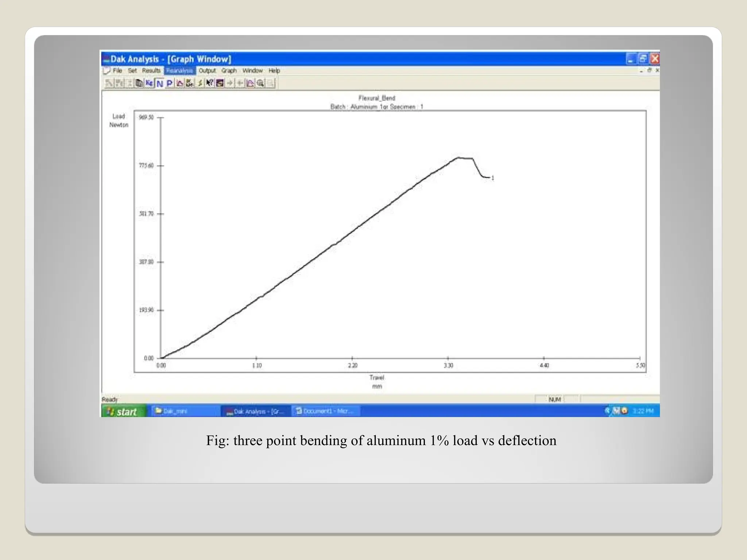The image size is (747, 560).
Task: Click the 969.50 y-axis value
Action: coord(146,117)
